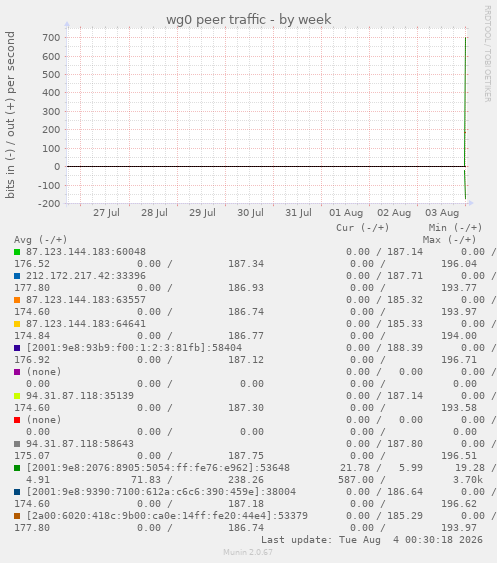The height and width of the screenshot is (563, 497).
Task: Click the green traffic spike in the graph
Action: 465,101
